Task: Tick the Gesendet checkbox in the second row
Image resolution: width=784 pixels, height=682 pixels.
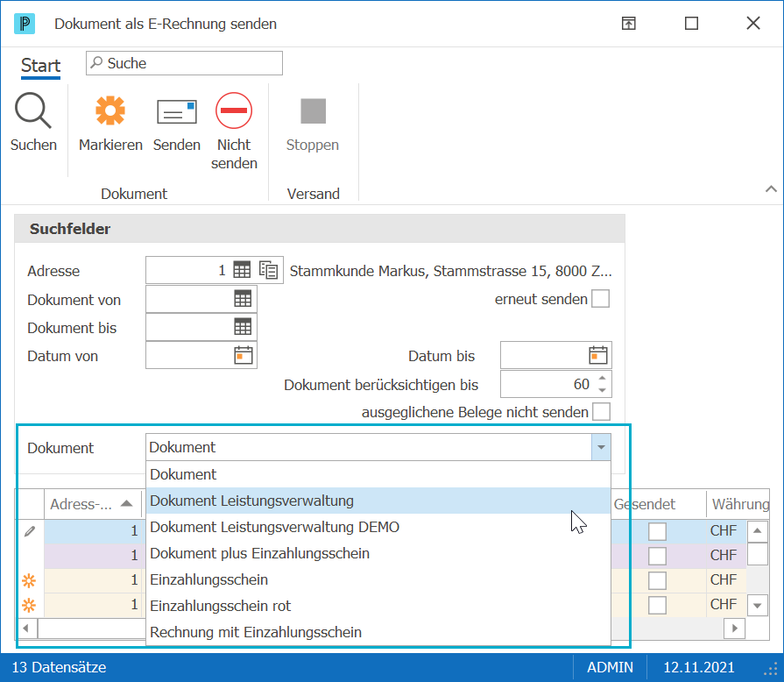Action: click(657, 556)
